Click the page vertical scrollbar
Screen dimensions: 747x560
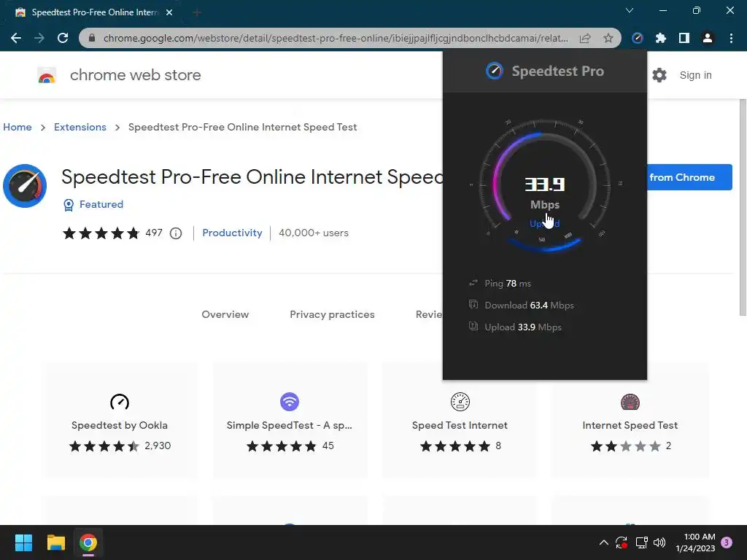tap(742, 207)
